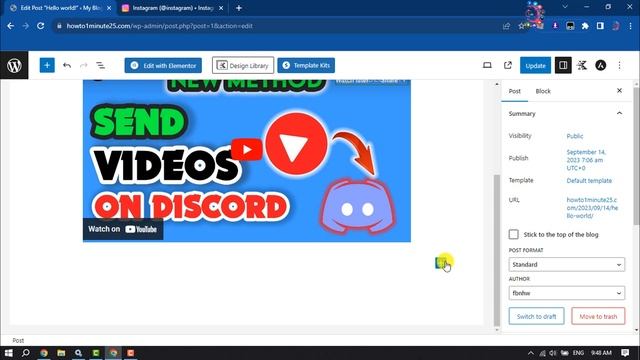Open the volume control in tray
Viewport: 640px width, 360px height.
(x=553, y=353)
